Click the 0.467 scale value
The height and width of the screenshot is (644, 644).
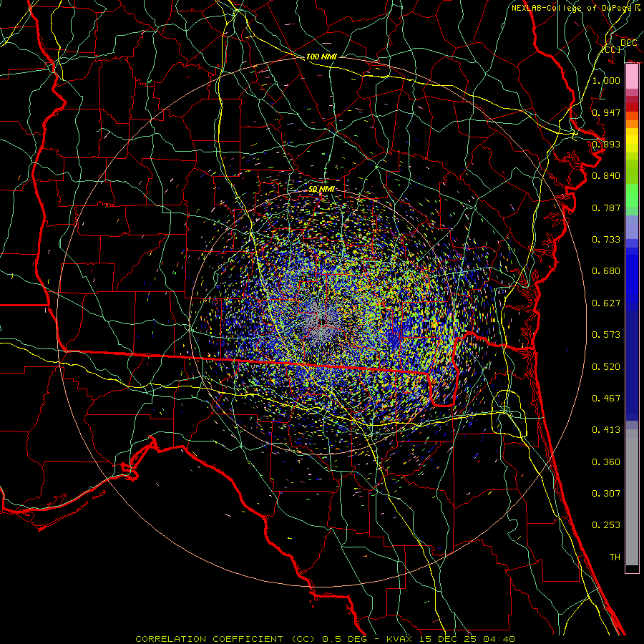pos(606,399)
